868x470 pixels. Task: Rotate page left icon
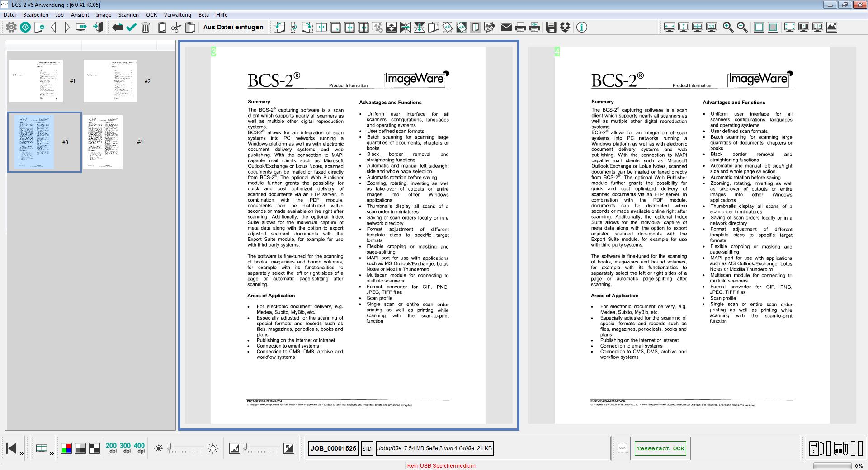(279, 27)
